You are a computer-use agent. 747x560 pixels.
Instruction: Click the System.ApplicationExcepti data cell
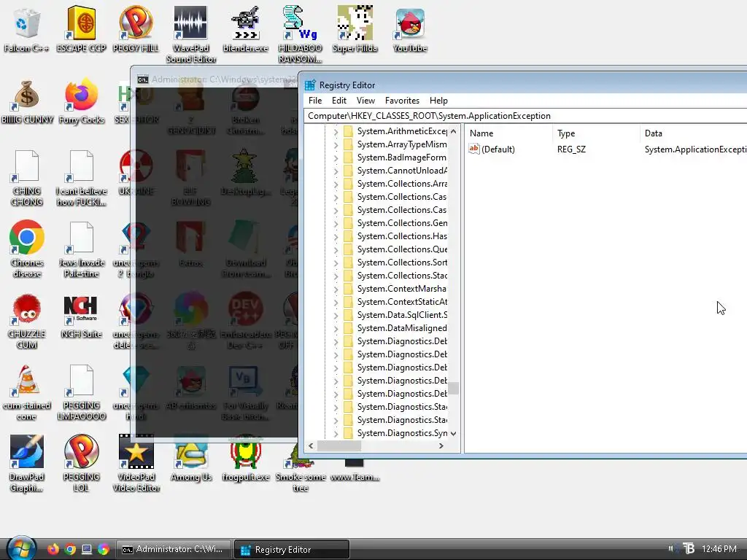click(x=695, y=149)
